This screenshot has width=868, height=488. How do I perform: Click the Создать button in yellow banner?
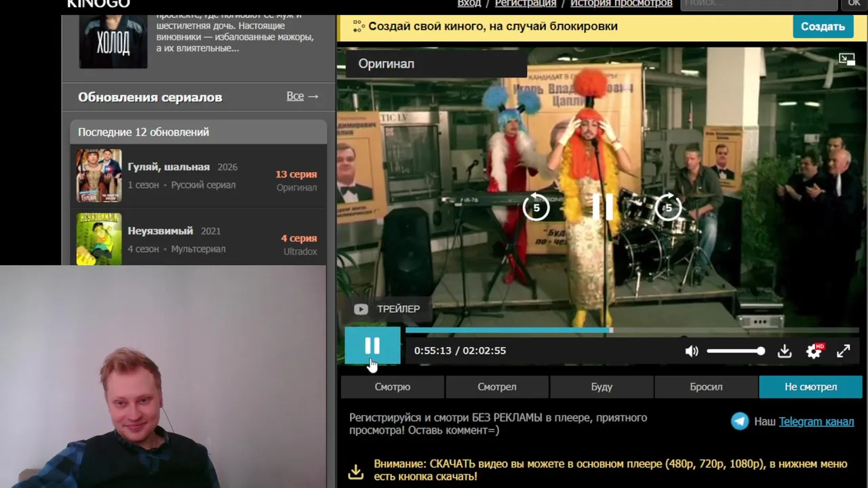[823, 26]
